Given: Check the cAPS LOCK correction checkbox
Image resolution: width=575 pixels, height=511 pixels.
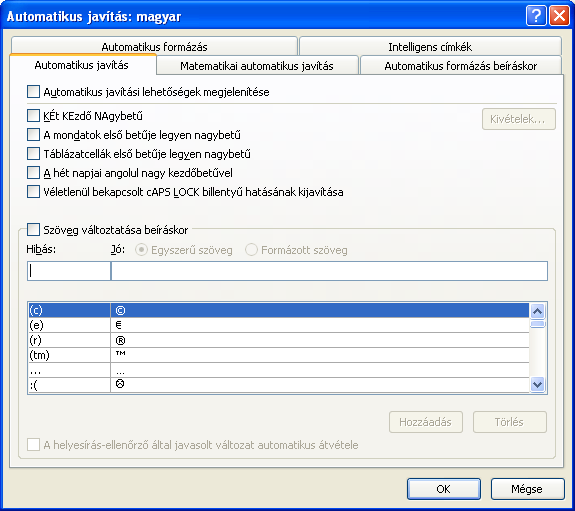Looking at the screenshot, I should (x=33, y=192).
